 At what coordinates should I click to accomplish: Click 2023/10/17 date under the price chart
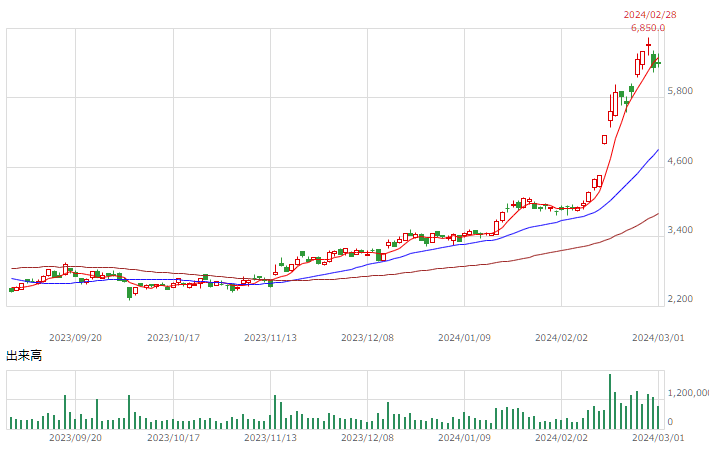pos(174,338)
